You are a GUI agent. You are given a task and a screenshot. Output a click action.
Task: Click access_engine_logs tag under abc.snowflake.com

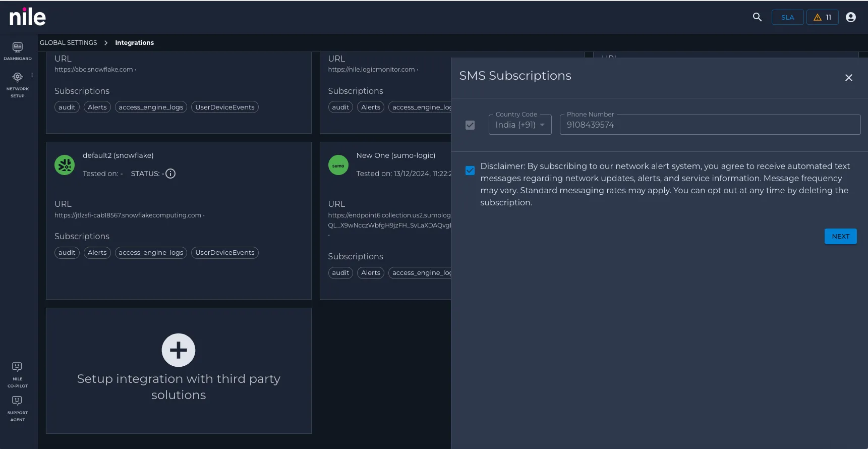(x=151, y=107)
